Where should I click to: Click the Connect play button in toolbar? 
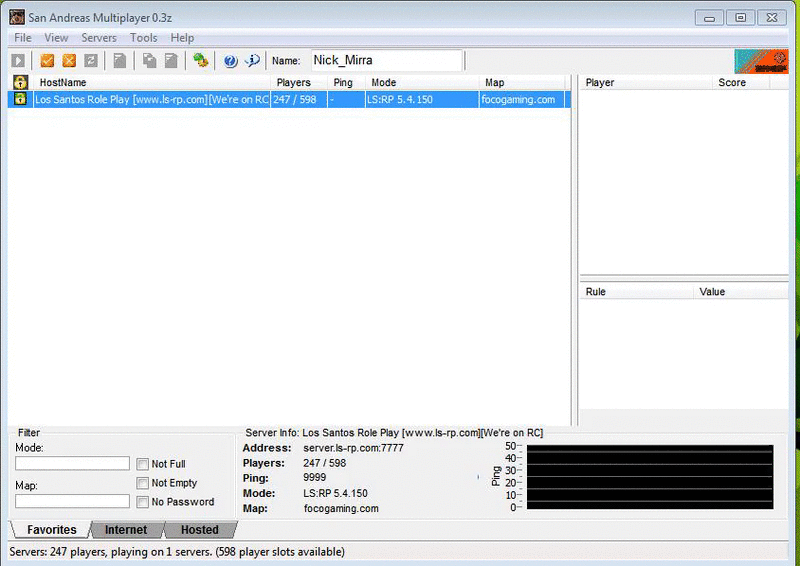pos(18,61)
